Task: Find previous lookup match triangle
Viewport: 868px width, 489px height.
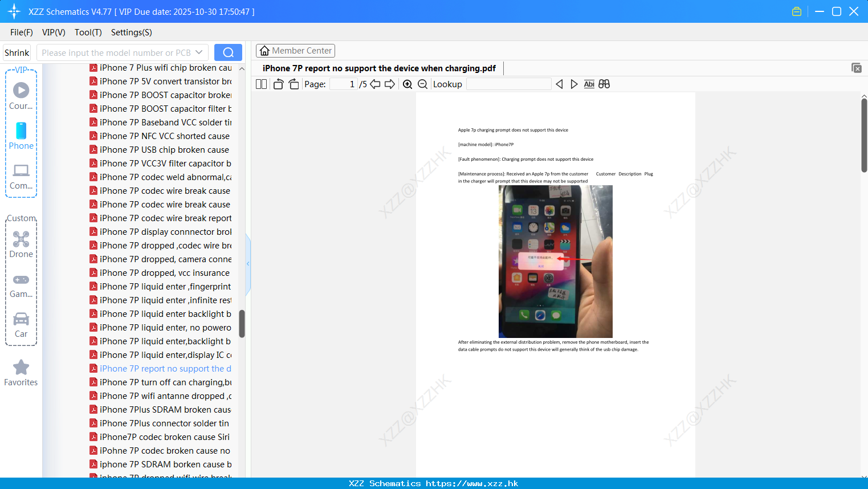Action: coord(559,84)
